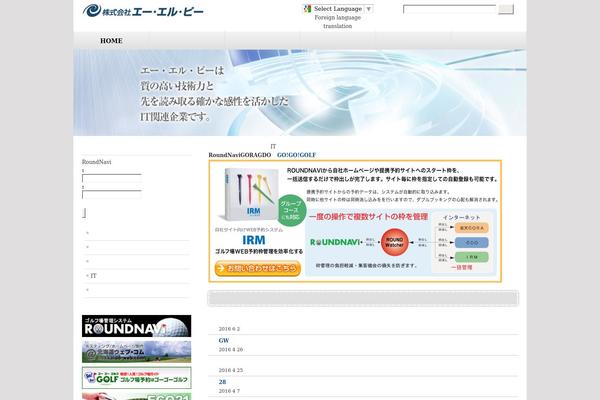Screen dimensions: 600x400
Task: Click the green ROUNDNAVI logo in the diagram
Action: 335,242
